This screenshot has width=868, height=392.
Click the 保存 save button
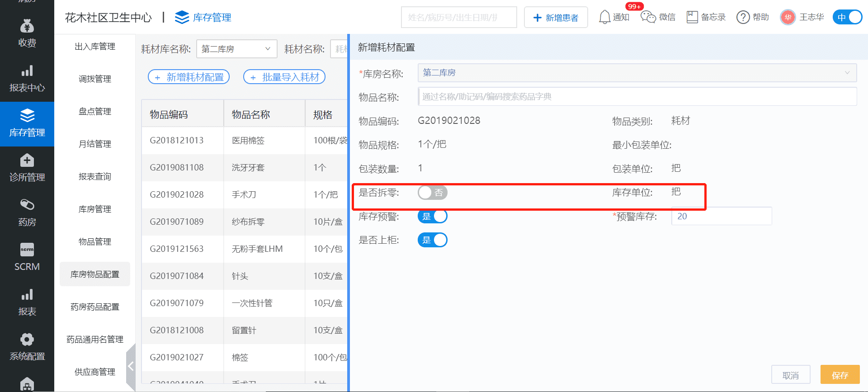pyautogui.click(x=840, y=375)
